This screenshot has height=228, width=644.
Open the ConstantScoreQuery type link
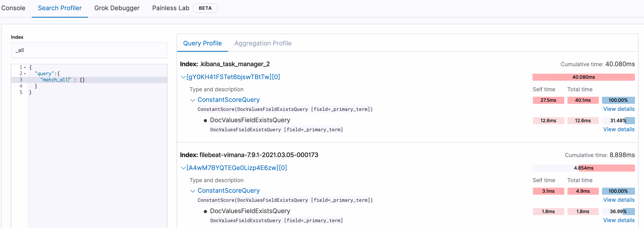(x=229, y=100)
